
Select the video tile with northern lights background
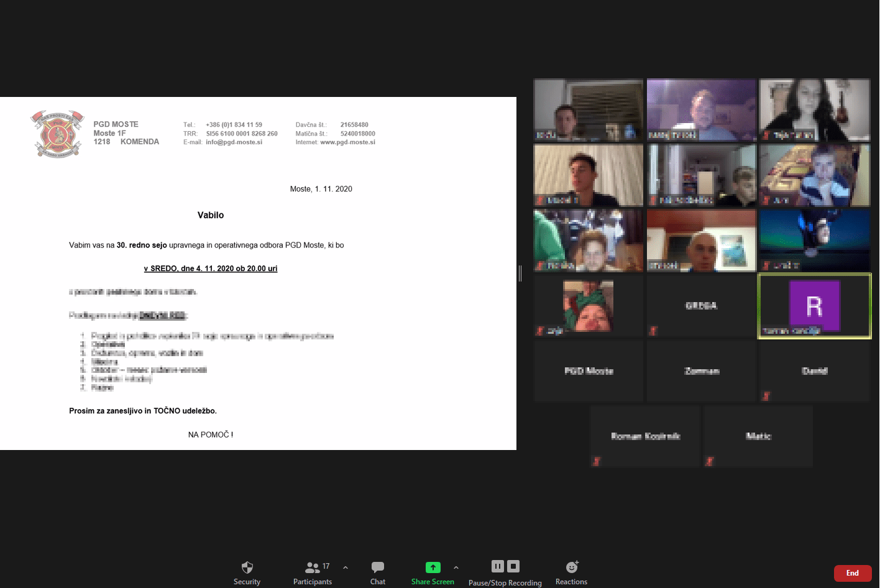point(815,241)
